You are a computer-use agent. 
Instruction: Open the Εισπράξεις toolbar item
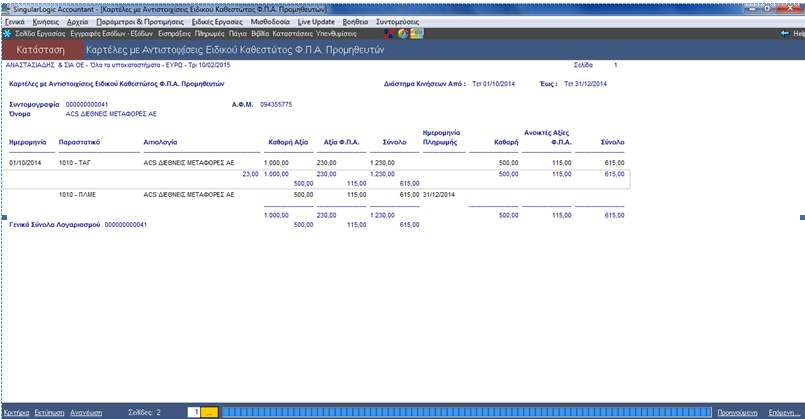click(x=174, y=33)
